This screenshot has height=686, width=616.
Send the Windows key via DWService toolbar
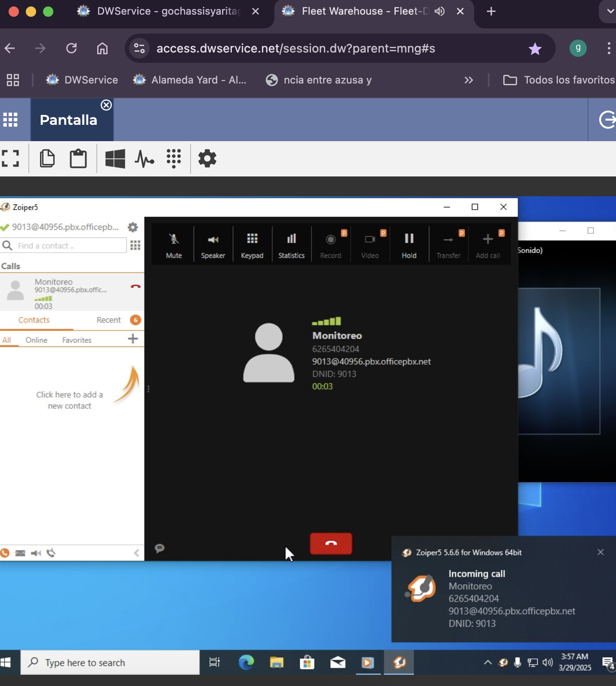pyautogui.click(x=115, y=158)
